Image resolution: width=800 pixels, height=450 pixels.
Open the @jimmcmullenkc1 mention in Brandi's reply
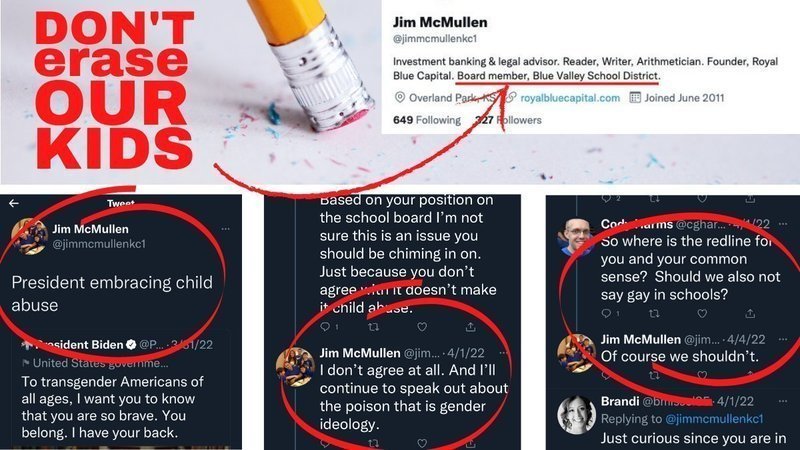(x=714, y=419)
